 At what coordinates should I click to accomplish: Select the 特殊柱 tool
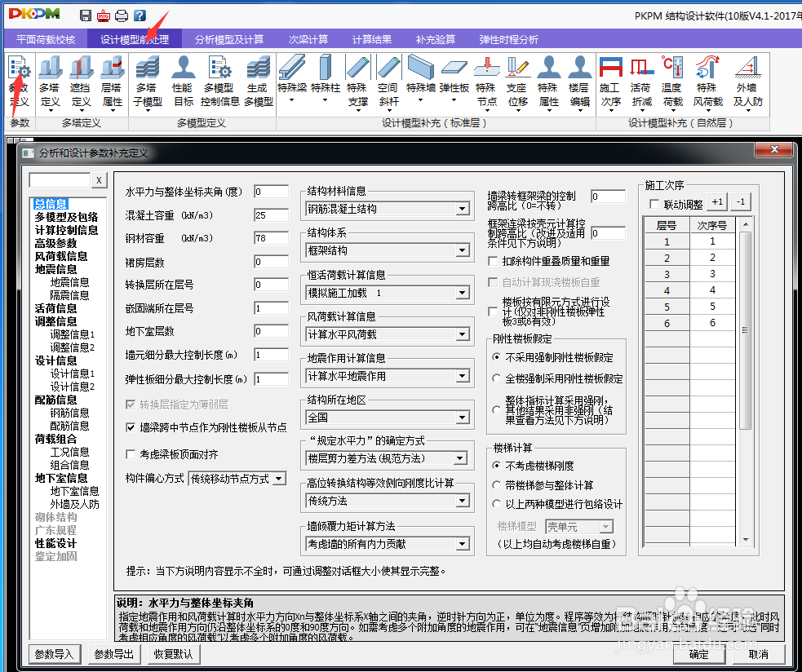pos(325,80)
